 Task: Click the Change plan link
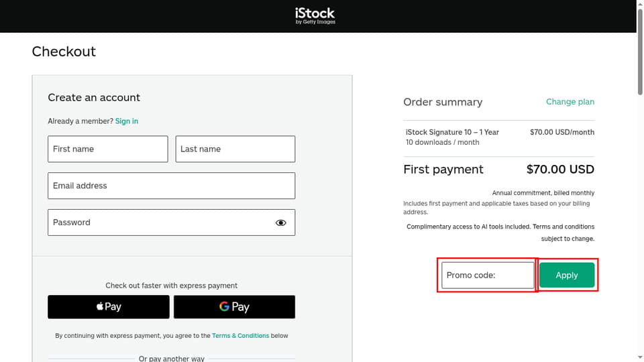[x=570, y=102]
